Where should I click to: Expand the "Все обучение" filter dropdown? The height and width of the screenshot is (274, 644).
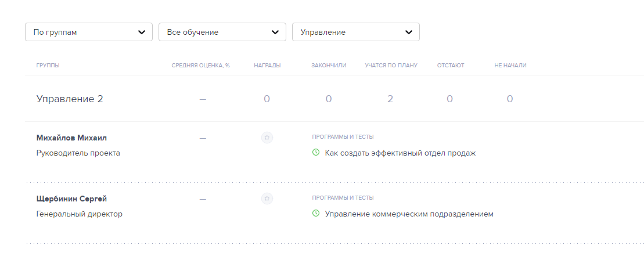[x=222, y=32]
